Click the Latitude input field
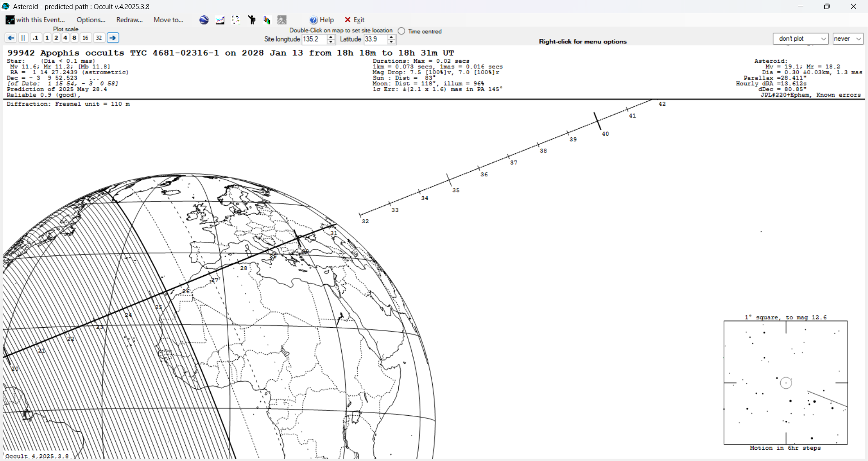This screenshot has height=461, width=868. tap(376, 39)
